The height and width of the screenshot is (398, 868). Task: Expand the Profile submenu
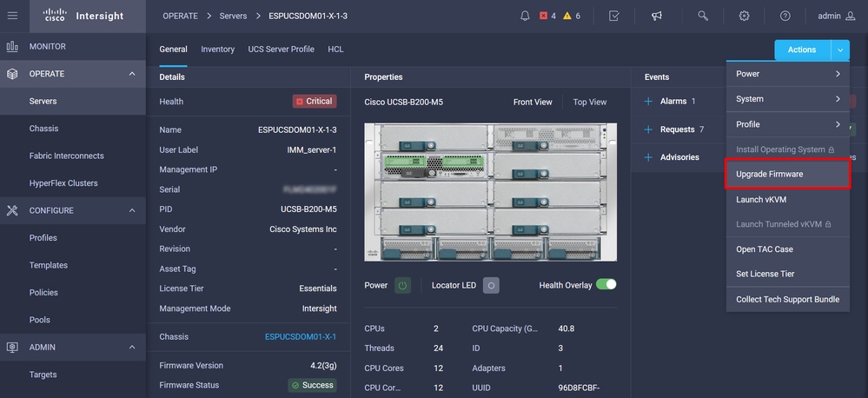coord(788,124)
